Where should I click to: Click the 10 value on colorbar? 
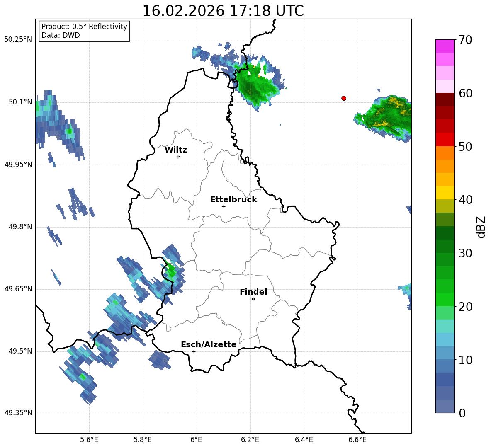pos(465,360)
